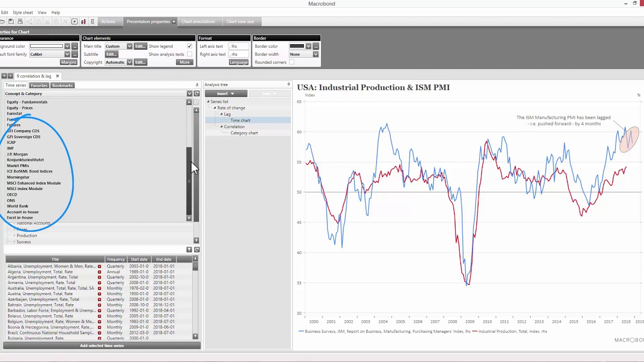Click the red plus icon for Belgium unemployment
644x362 pixels.
[99, 321]
